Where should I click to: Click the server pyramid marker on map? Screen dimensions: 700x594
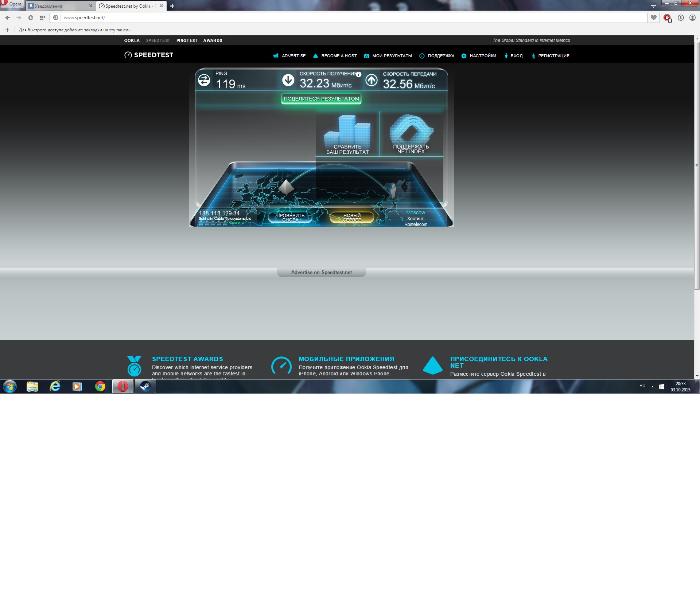point(286,187)
